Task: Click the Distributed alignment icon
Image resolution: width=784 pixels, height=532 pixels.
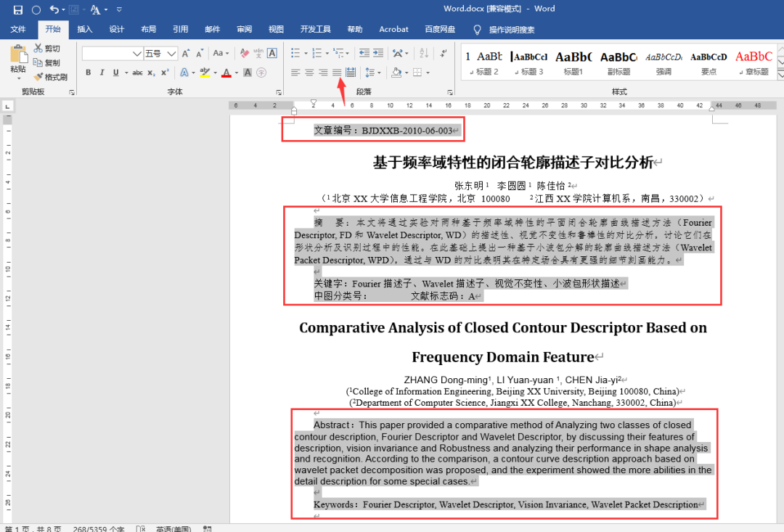Action: click(351, 73)
